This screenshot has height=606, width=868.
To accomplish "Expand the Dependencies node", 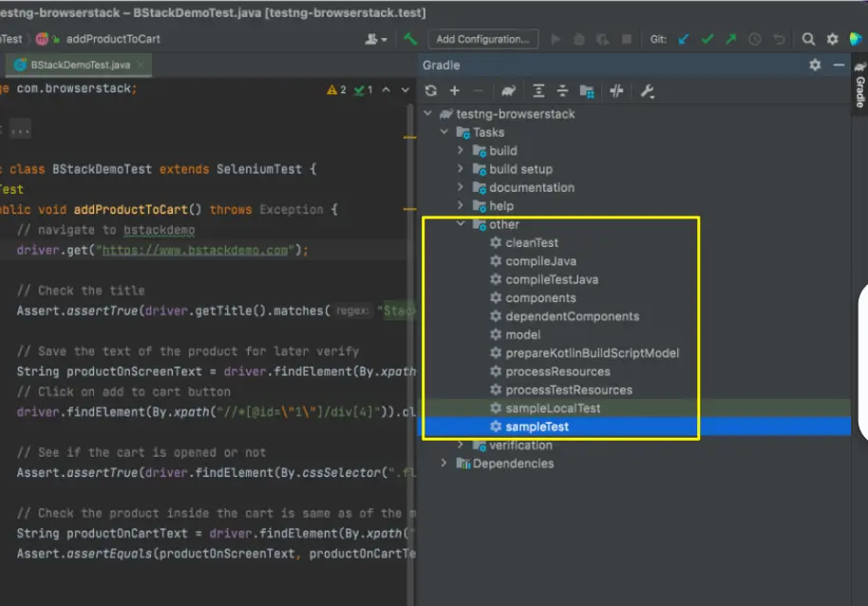I will pos(444,463).
